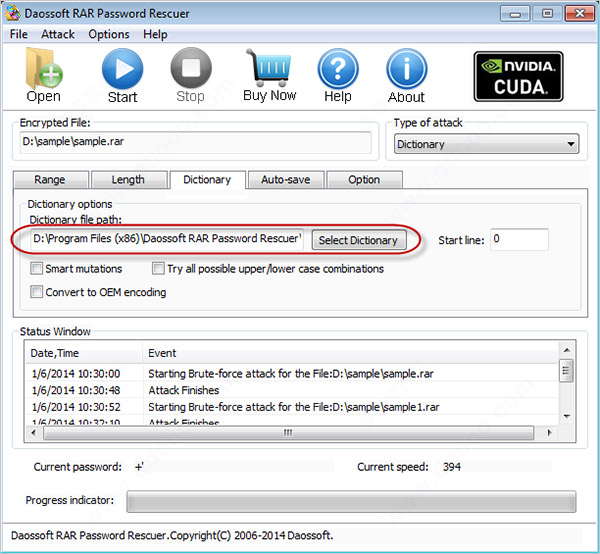Switch to the Auto-save tab
This screenshot has height=554, width=600.
pyautogui.click(x=286, y=179)
